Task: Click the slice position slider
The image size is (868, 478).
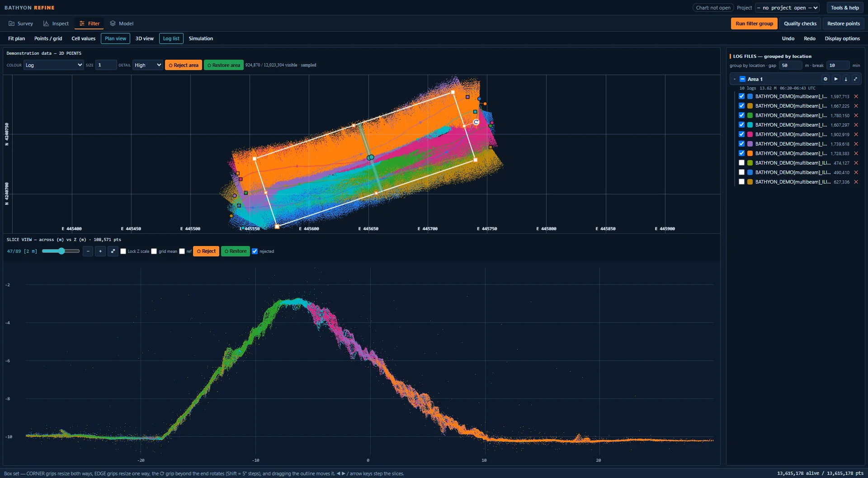Action: click(61, 251)
